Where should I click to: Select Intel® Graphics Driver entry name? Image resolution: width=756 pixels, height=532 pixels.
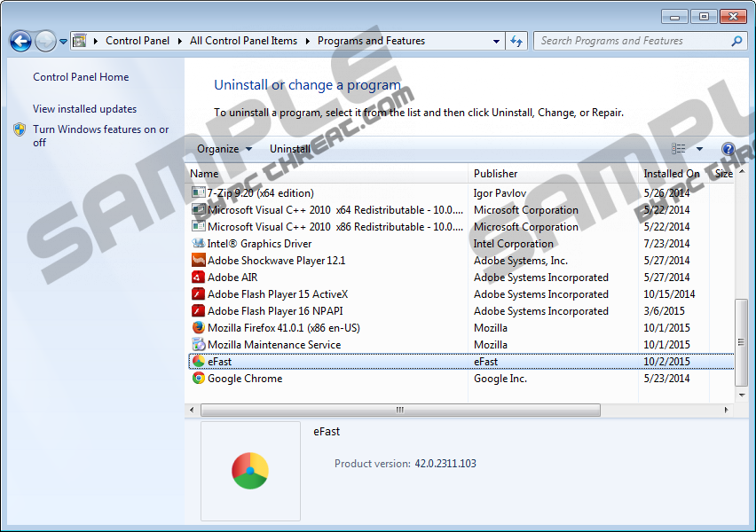pos(259,244)
